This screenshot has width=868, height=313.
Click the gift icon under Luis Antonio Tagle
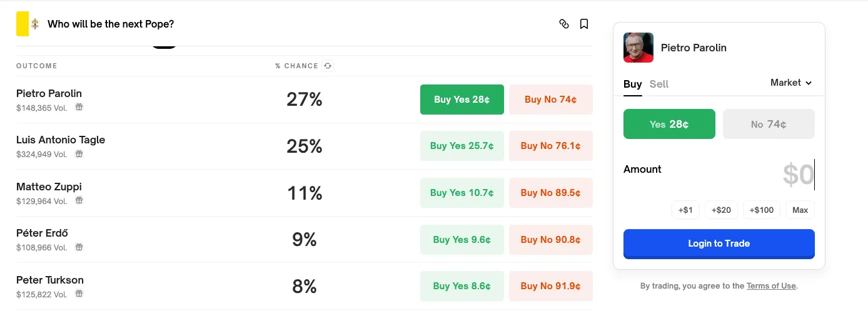[79, 154]
